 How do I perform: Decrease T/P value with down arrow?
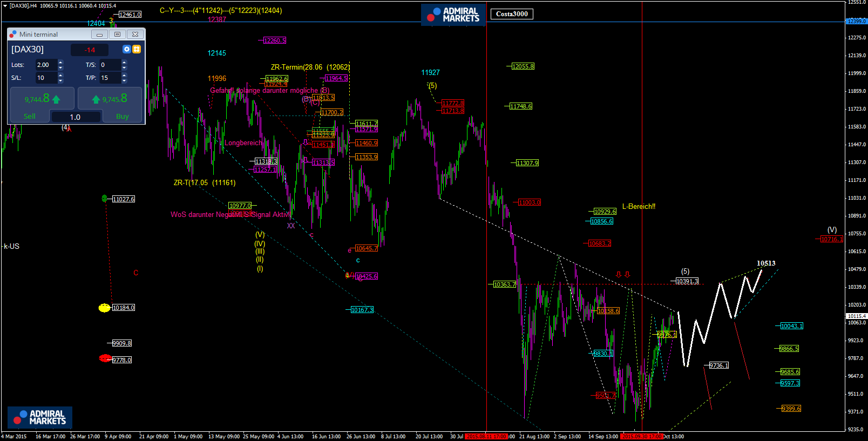(x=124, y=80)
